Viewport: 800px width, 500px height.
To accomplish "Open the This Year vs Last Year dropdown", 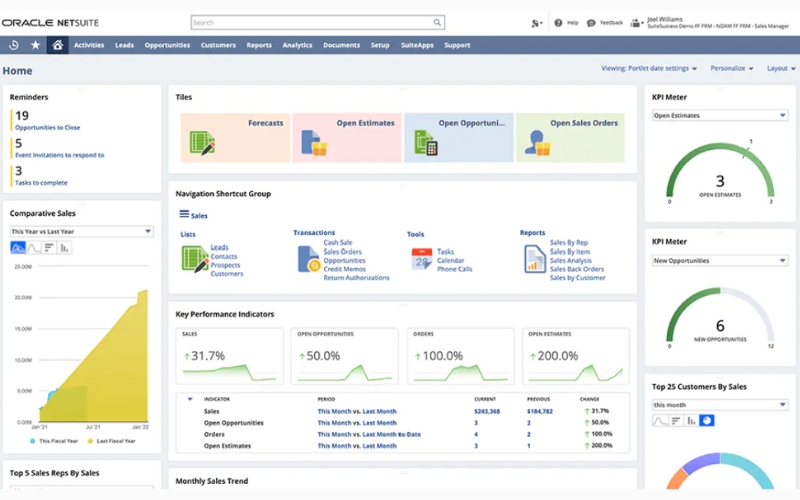I will [81, 231].
